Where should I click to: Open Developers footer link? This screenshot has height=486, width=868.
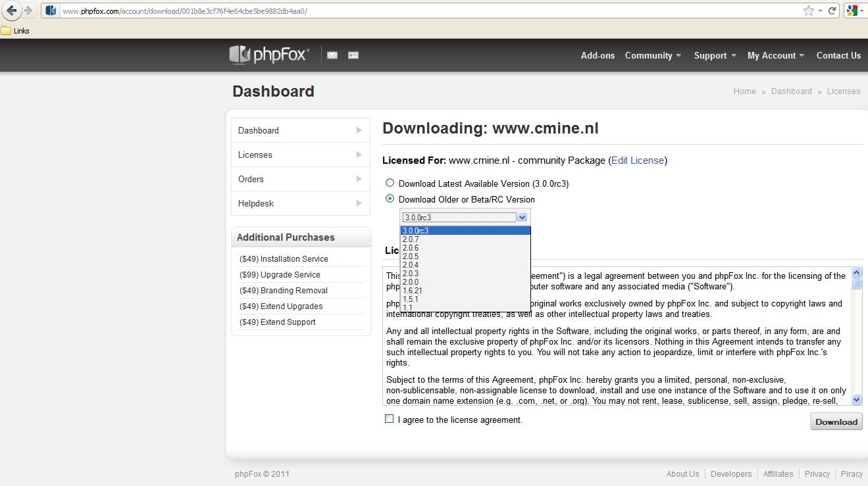(x=731, y=474)
